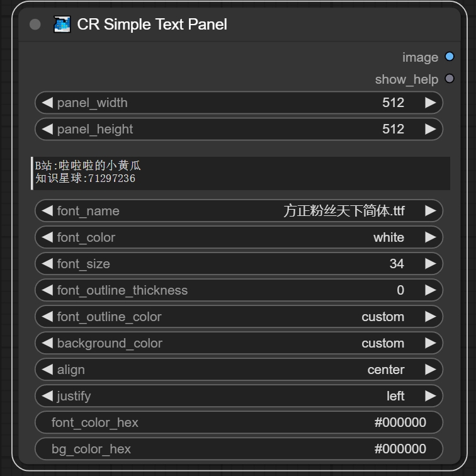Increase font_size value with right arrow
Screen dimensions: 476x476
coord(430,264)
